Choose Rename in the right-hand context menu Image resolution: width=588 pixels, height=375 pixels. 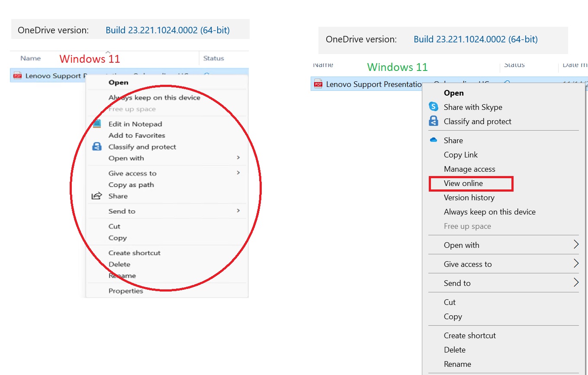(457, 364)
